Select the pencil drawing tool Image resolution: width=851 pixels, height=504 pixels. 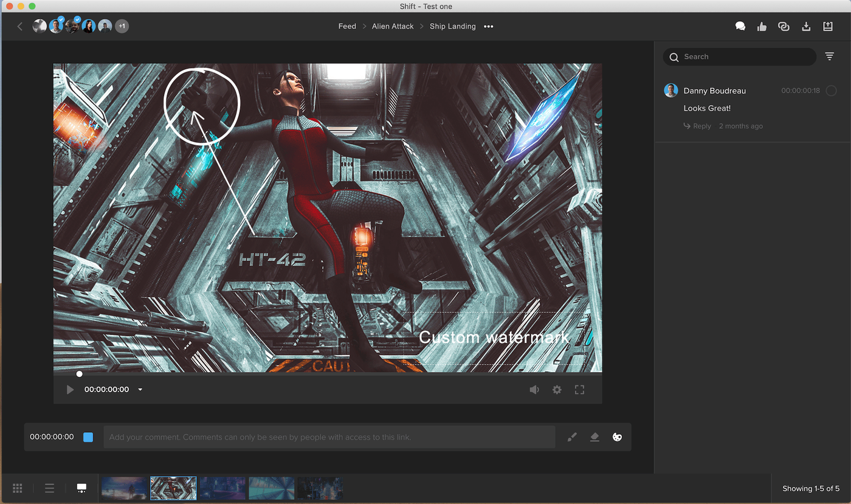pyautogui.click(x=572, y=437)
